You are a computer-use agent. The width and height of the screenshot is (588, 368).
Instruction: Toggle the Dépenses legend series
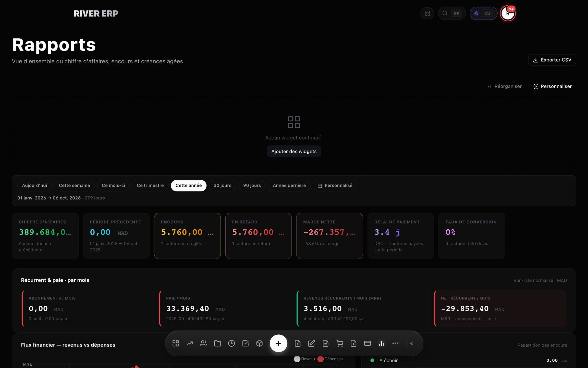330,359
